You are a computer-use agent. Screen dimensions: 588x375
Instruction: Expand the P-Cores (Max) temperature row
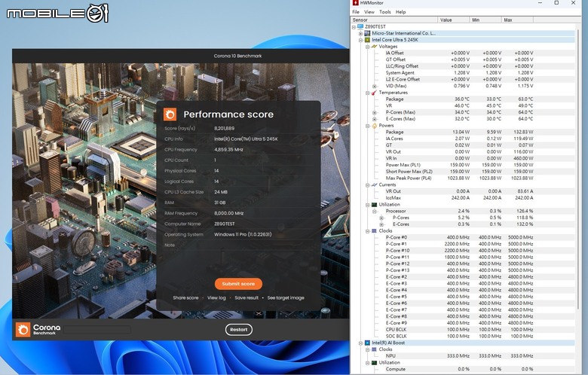coord(374,112)
